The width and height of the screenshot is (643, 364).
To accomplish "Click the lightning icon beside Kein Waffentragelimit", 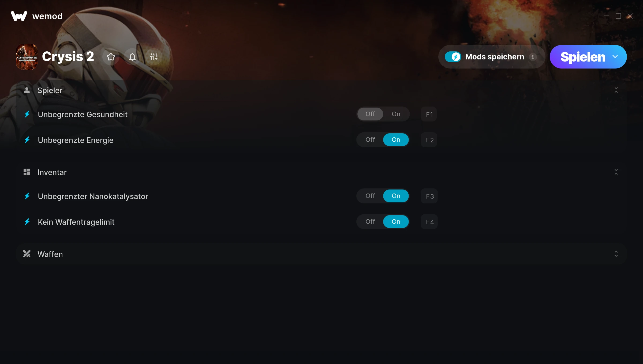I will click(x=27, y=222).
